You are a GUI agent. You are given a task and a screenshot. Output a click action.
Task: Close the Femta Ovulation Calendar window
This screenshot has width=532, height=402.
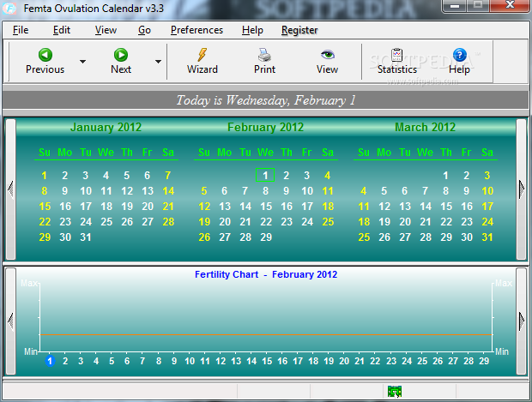click(510, 5)
